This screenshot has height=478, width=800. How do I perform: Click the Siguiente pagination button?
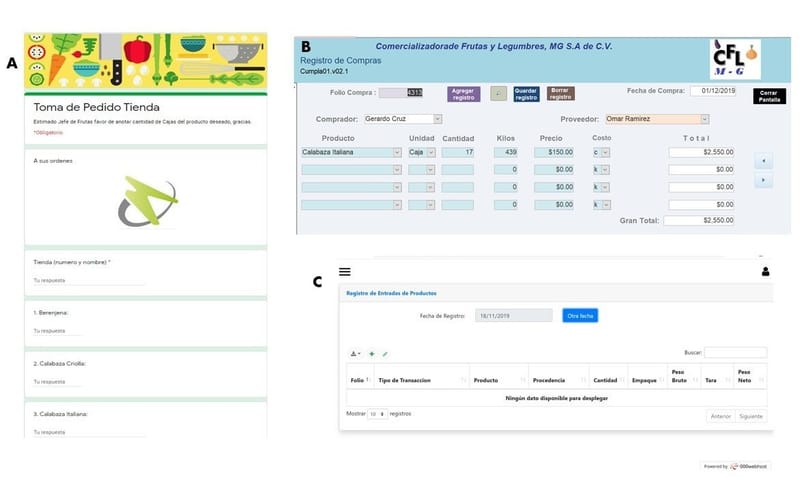pos(751,416)
